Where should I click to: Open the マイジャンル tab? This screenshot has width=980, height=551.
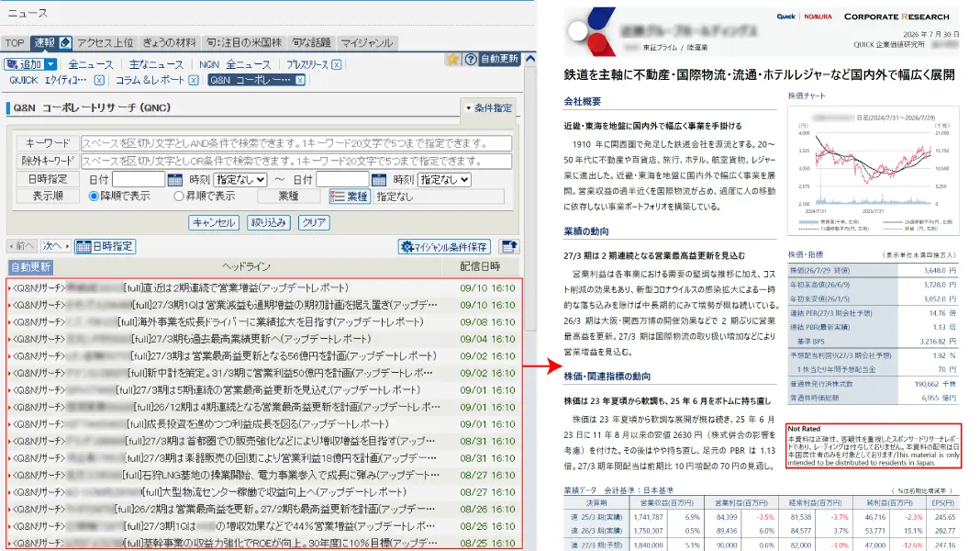tap(367, 42)
